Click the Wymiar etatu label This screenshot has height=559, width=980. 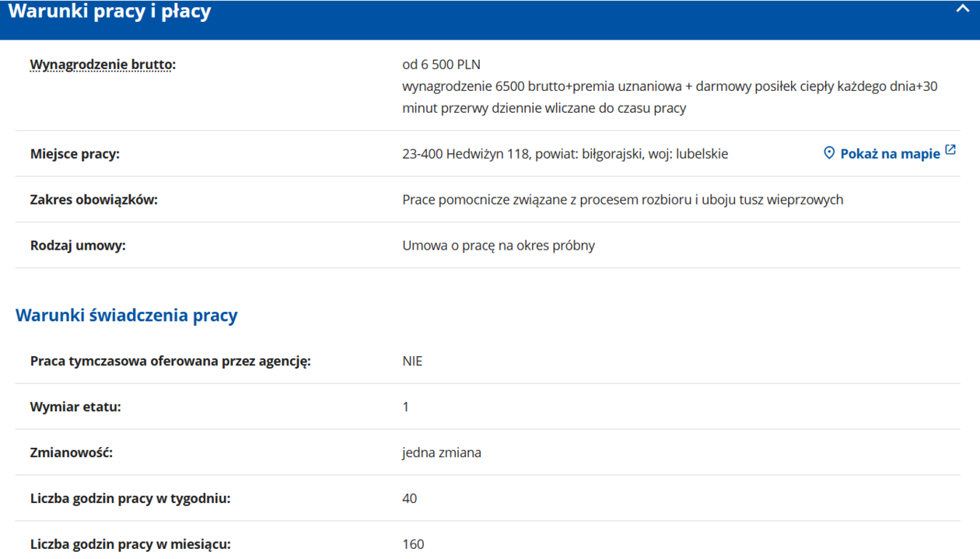[x=75, y=407]
